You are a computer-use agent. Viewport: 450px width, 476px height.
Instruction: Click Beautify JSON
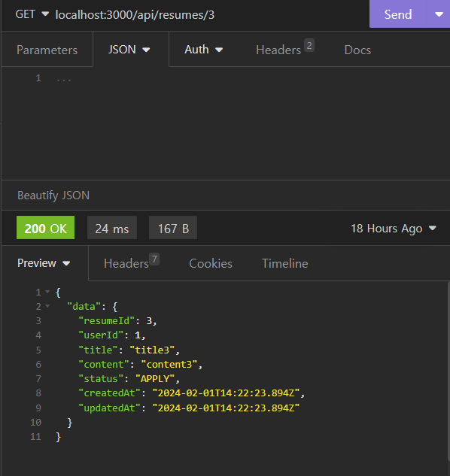53,196
